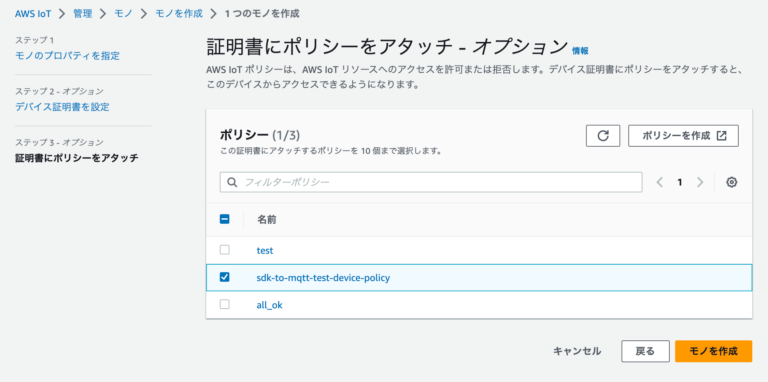Click キャンセル to cancel

click(x=577, y=351)
